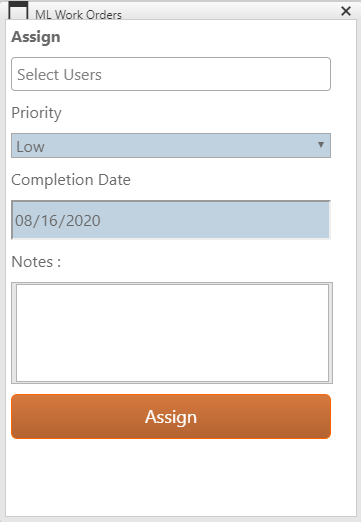Image resolution: width=361 pixels, height=522 pixels.
Task: Click the Completion Date field 08/16/2020
Action: [x=171, y=220]
